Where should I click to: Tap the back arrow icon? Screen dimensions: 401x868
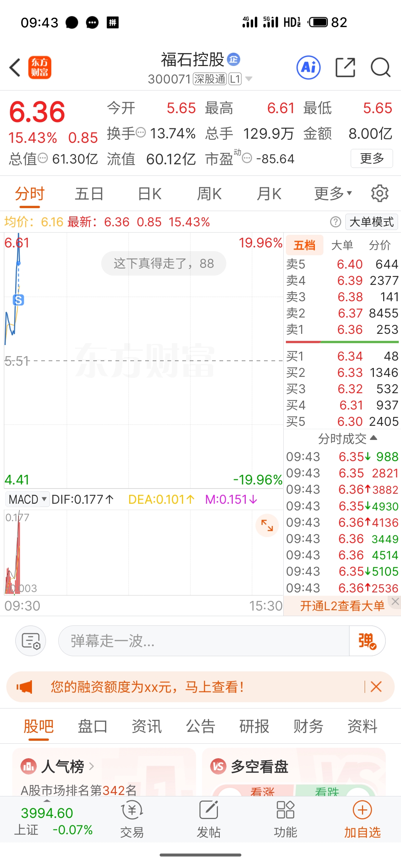(15, 68)
